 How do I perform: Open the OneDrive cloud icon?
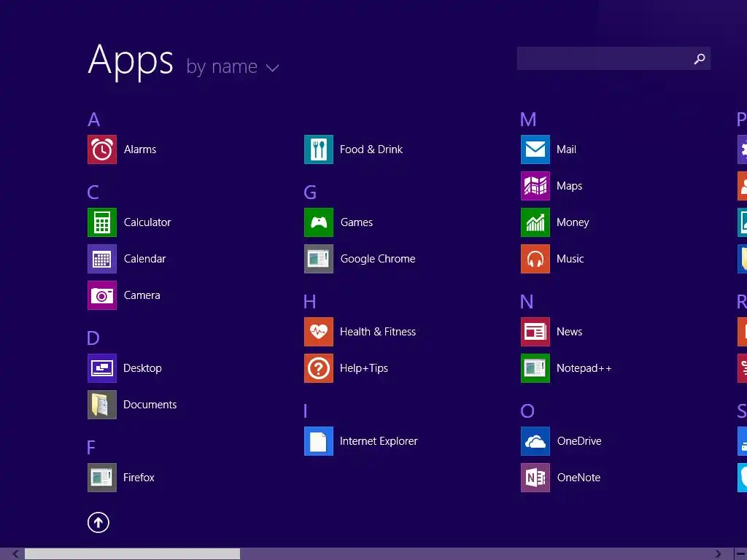[x=535, y=441]
